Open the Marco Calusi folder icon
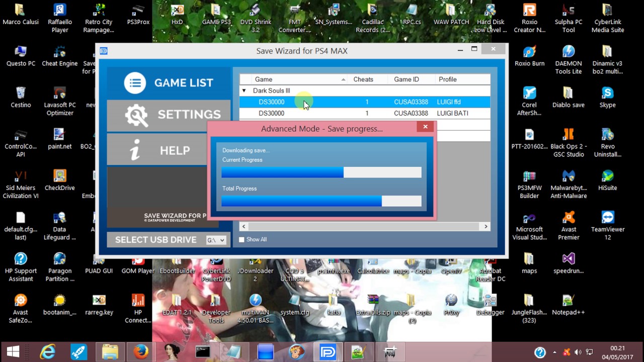 [21, 15]
